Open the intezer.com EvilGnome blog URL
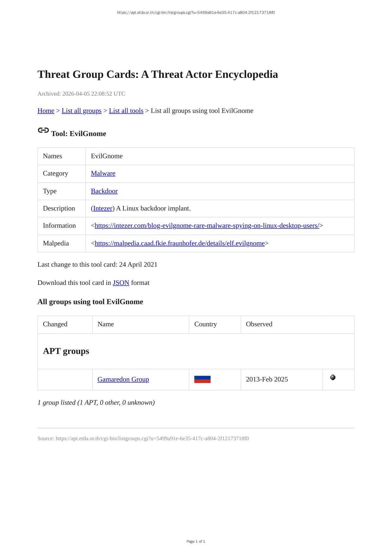Image resolution: width=392 pixels, height=554 pixels. pos(207,226)
